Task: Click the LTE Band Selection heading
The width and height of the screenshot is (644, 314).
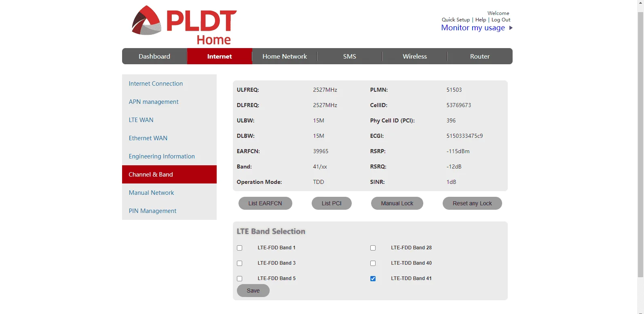Action: (x=271, y=231)
